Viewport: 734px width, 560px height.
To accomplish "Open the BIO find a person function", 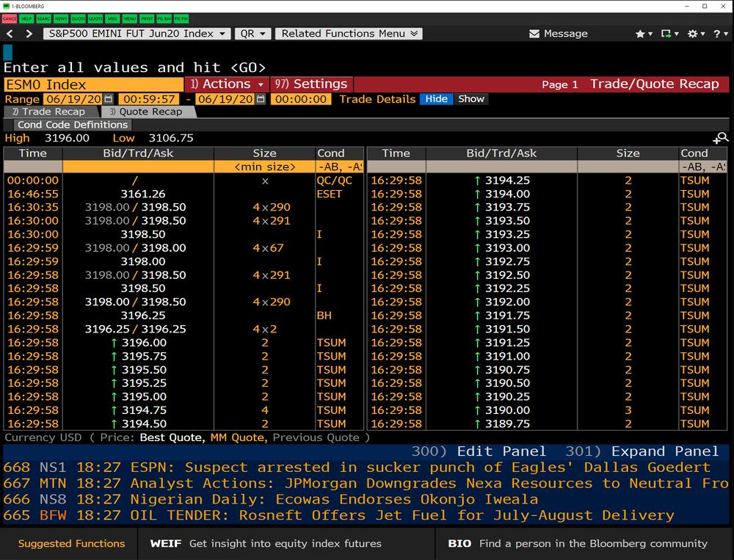I will click(578, 544).
